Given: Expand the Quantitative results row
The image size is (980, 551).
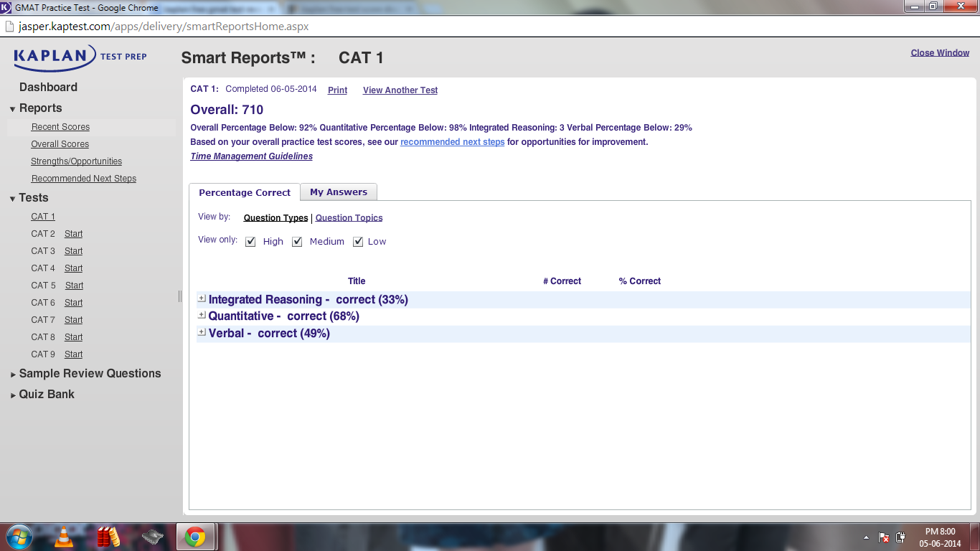Looking at the screenshot, I should (202, 315).
